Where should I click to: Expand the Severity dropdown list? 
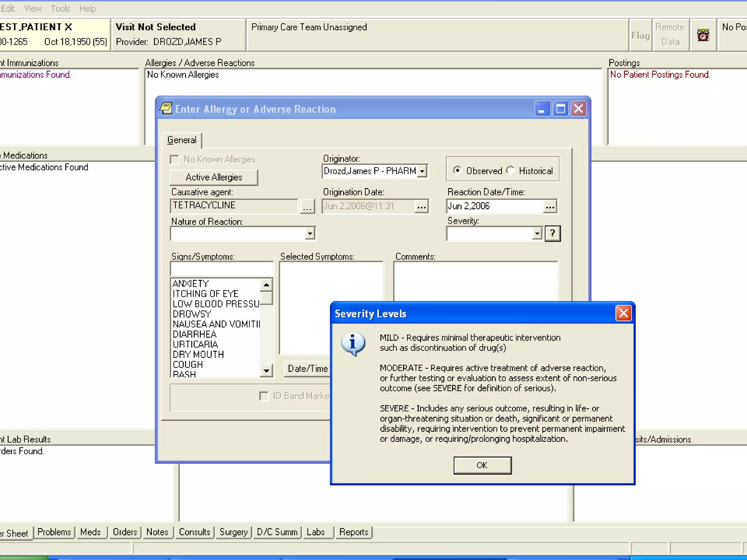(x=537, y=233)
